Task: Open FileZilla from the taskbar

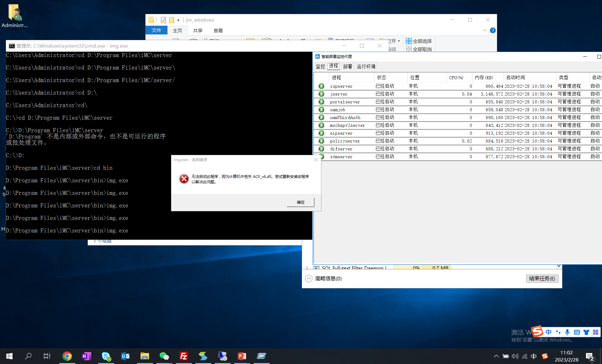Action: point(183,356)
